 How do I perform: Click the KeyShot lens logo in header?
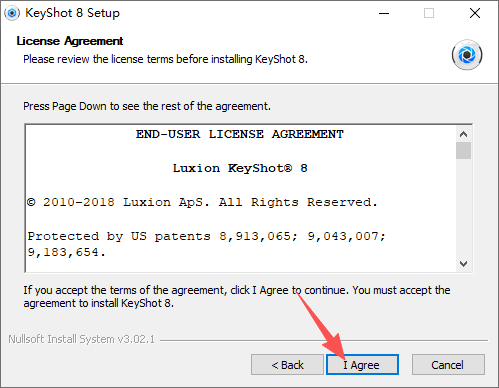467,55
